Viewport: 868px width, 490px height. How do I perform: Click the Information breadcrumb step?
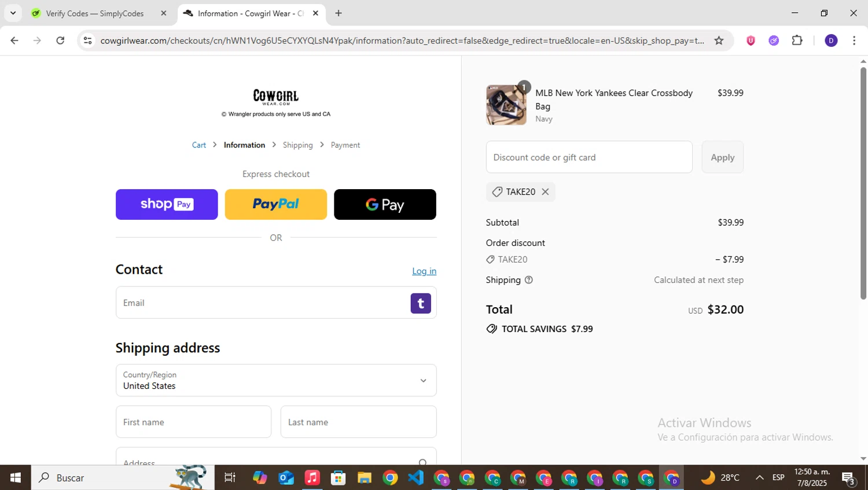pos(244,145)
